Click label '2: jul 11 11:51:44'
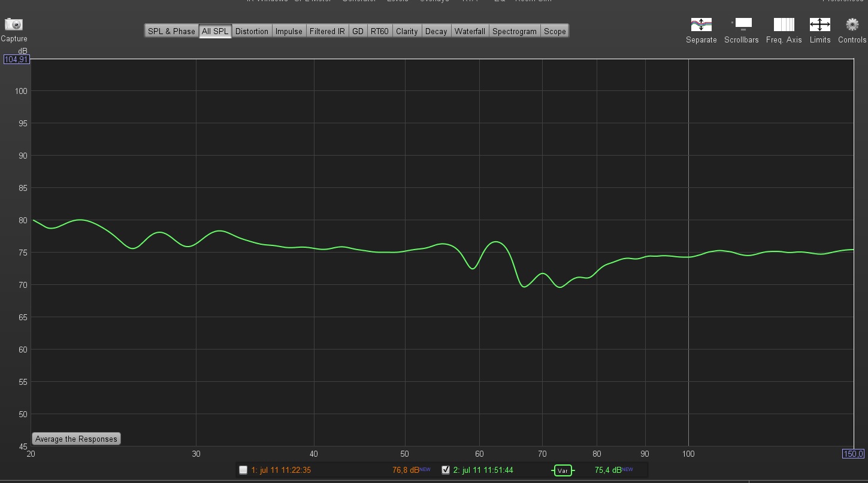Image resolution: width=868 pixels, height=483 pixels. 483,470
